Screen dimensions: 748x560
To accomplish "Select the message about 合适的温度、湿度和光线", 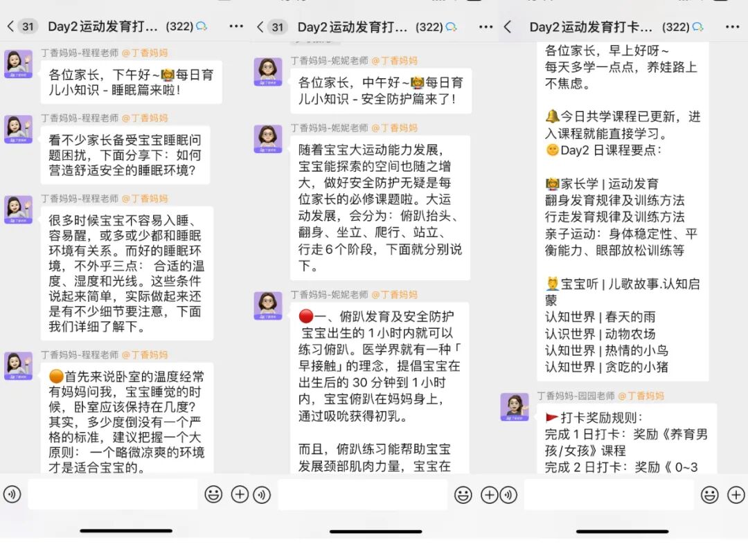I will 127,273.
